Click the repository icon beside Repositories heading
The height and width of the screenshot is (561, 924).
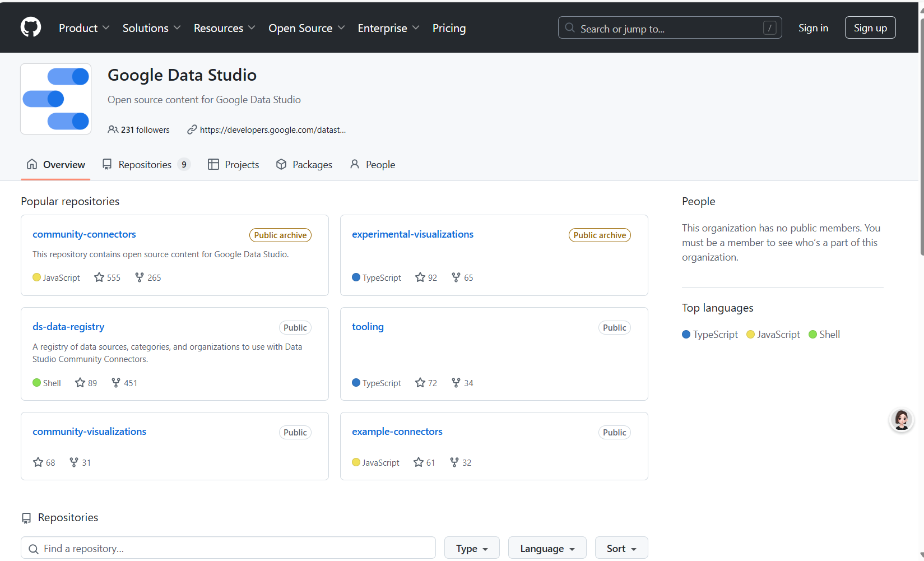point(26,518)
